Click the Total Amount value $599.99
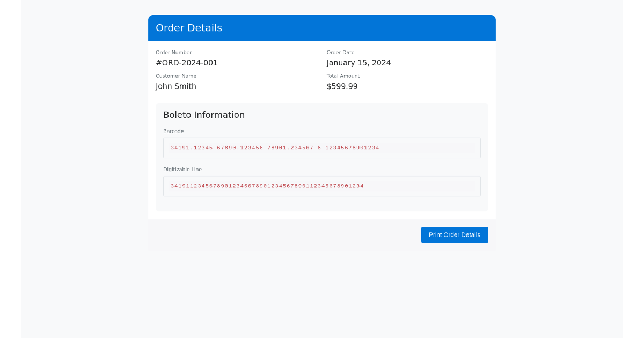This screenshot has height=338, width=644. 342,86
